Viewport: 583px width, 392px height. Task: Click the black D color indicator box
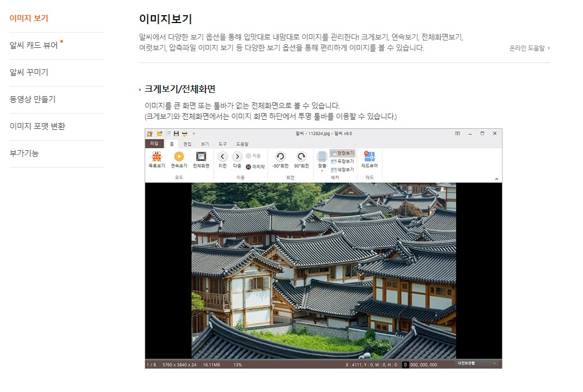pos(406,365)
